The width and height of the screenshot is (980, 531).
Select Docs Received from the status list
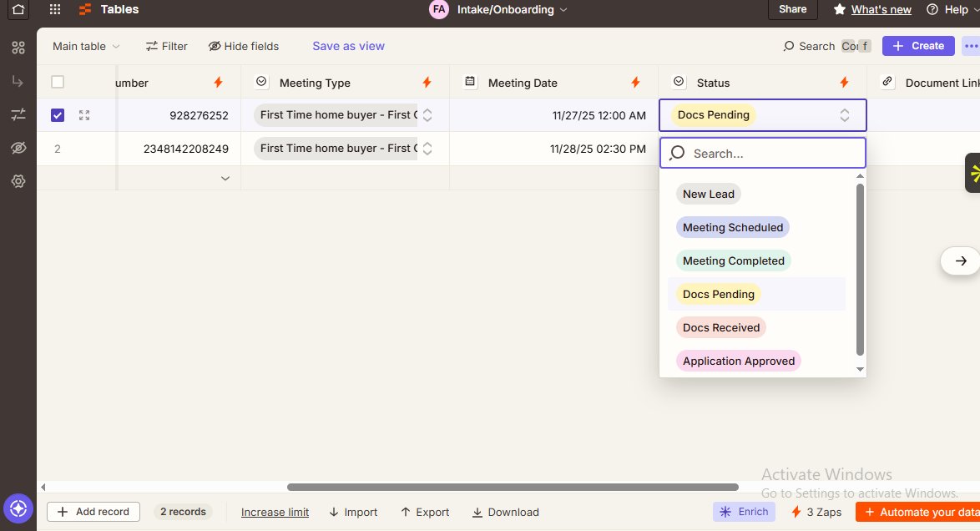click(x=720, y=326)
